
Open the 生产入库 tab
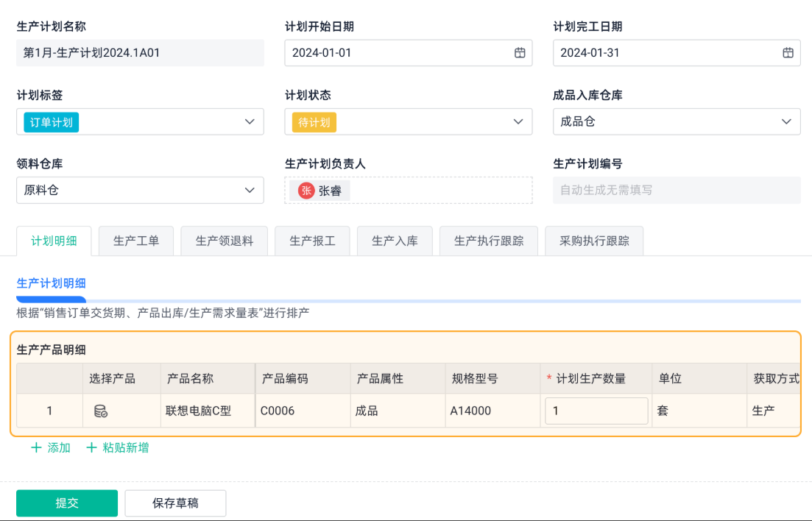click(x=395, y=241)
